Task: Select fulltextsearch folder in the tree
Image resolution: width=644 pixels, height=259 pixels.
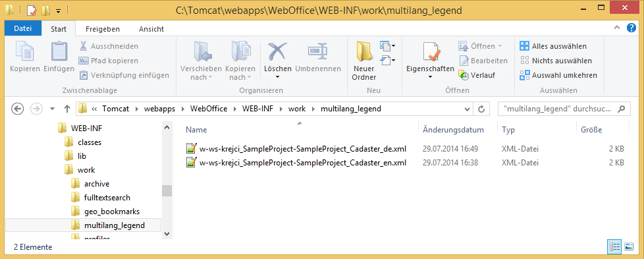Action: (x=101, y=198)
